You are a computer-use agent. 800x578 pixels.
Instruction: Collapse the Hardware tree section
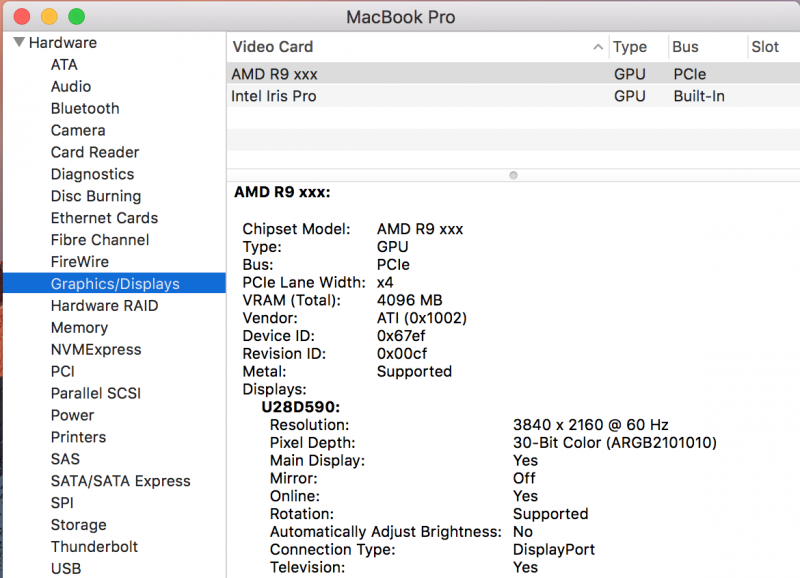click(19, 42)
